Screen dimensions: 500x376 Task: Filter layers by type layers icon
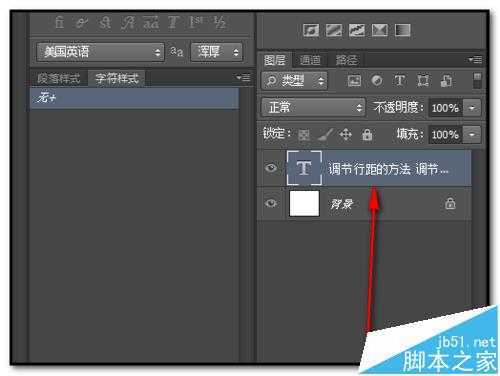point(400,81)
